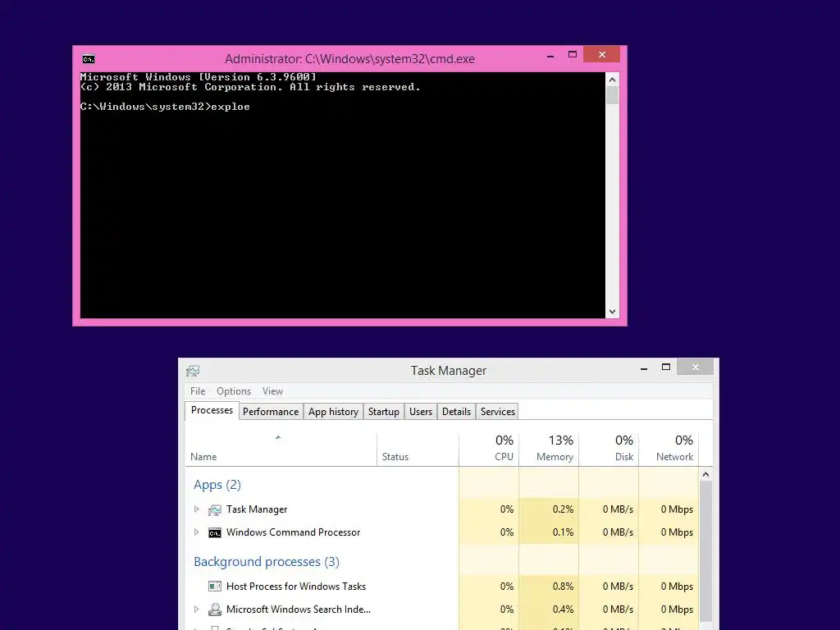
Task: Close the cmd.exe window
Action: [x=602, y=55]
